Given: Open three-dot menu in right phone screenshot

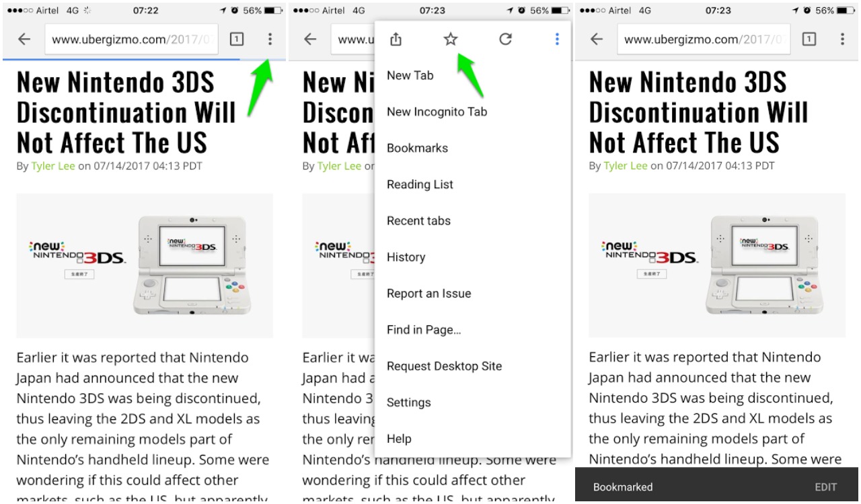Looking at the screenshot, I should tap(842, 40).
